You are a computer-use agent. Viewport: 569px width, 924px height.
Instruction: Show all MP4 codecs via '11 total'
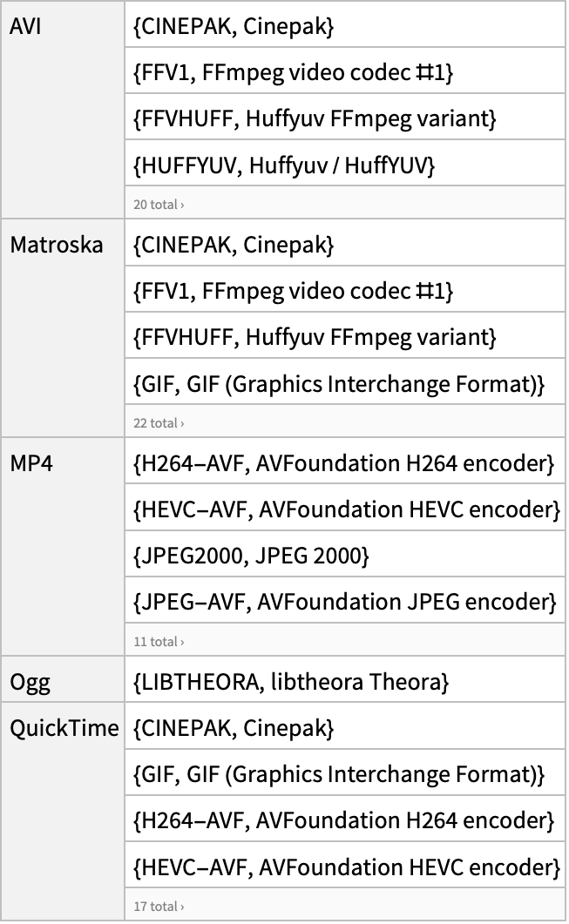159,641
